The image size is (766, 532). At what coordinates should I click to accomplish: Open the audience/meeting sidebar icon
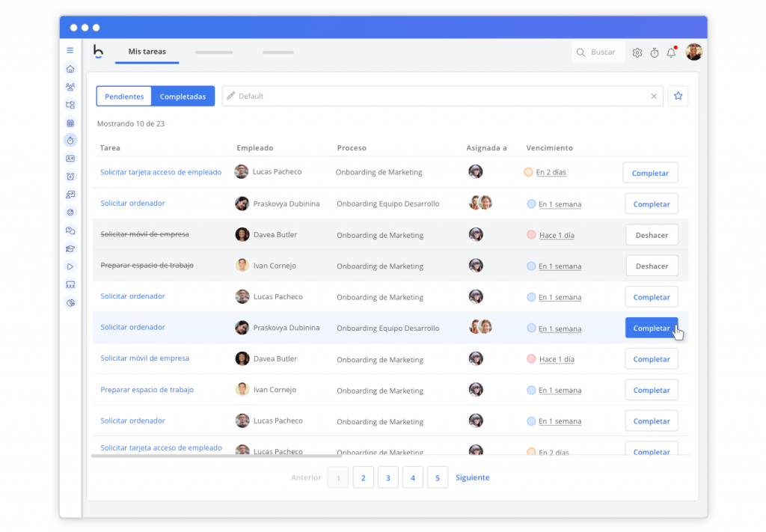point(70,285)
